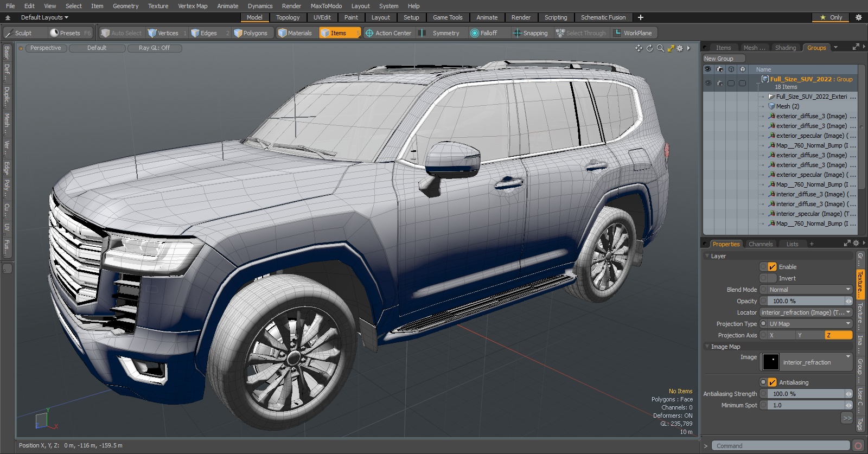This screenshot has width=868, height=454.
Task: Click the viewport move/pan icon
Action: coord(639,48)
